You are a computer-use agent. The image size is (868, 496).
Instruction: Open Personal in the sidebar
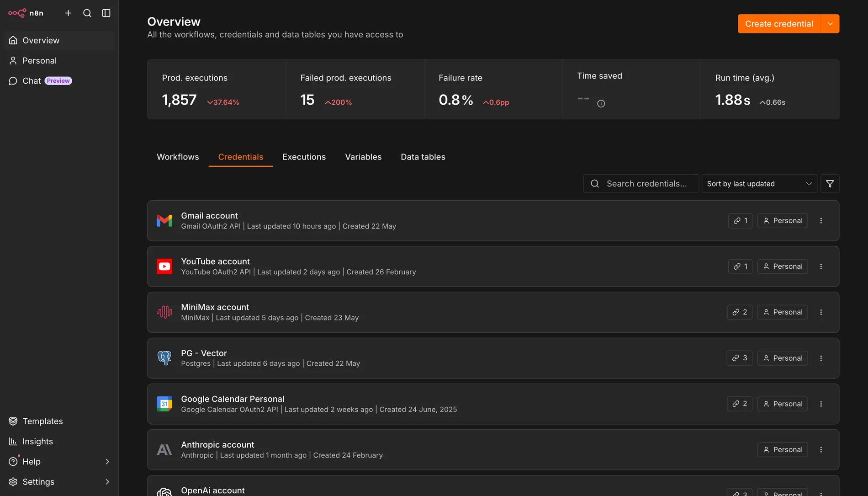point(59,61)
